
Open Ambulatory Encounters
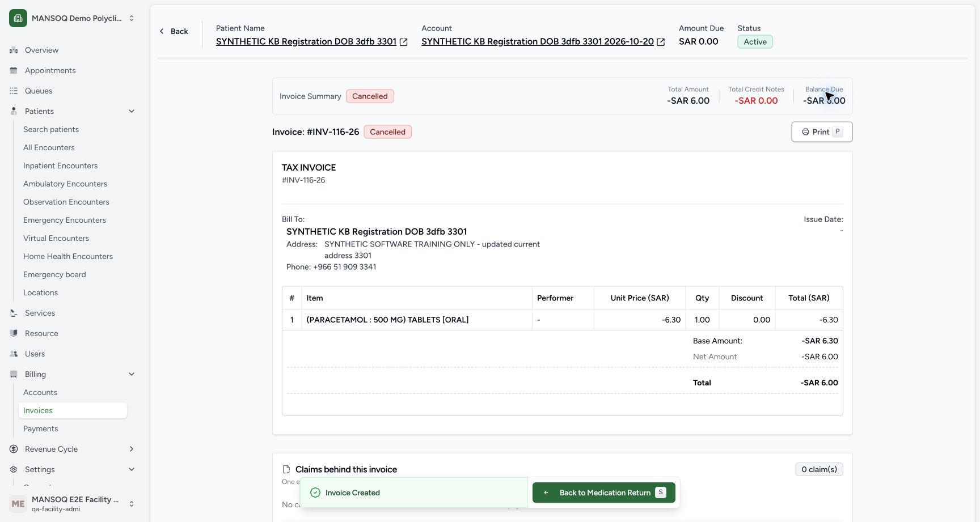pyautogui.click(x=65, y=184)
